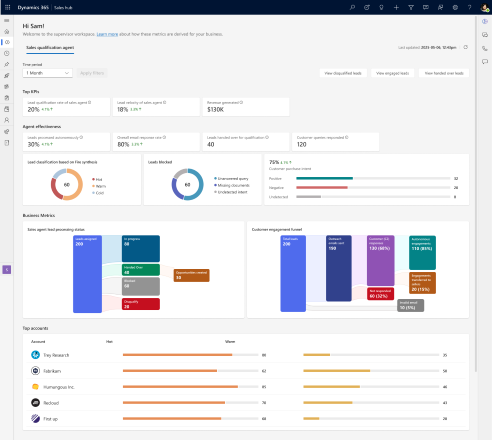
Task: Open the user profile avatar
Action: pos(485,8)
